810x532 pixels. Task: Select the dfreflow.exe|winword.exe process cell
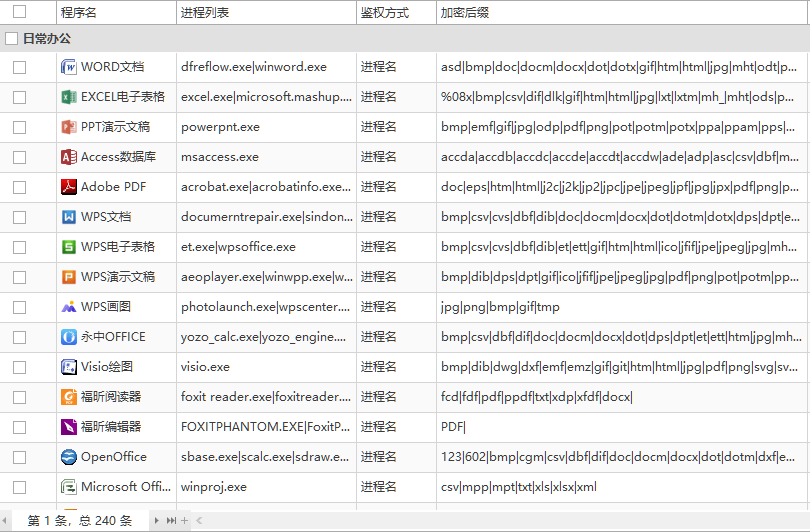266,67
